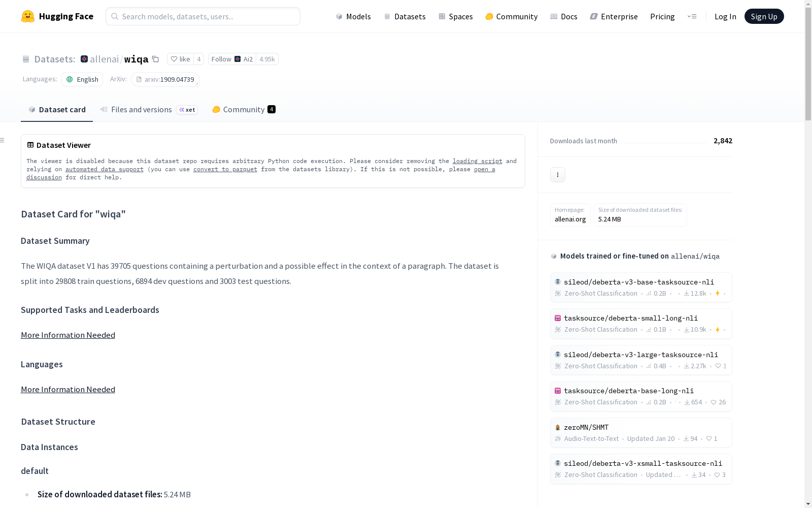Switch to the Dataset card tab
The width and height of the screenshot is (812, 508).
click(57, 109)
